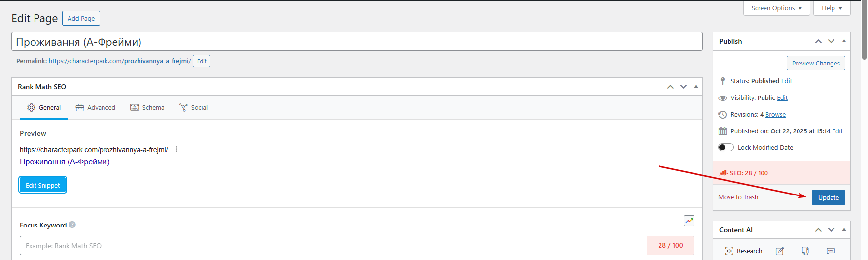Click the Focus Keyword help question mark
Image resolution: width=868 pixels, height=260 pixels.
72,225
